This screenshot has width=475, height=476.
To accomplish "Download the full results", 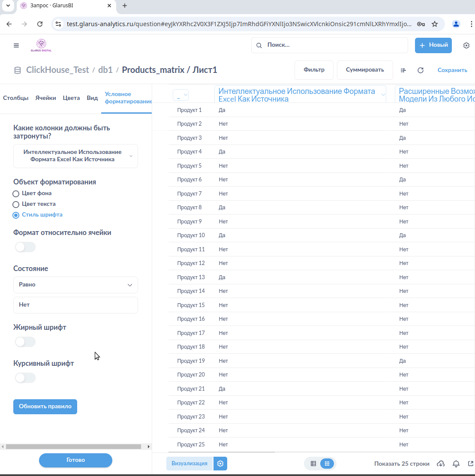I will [x=440, y=464].
